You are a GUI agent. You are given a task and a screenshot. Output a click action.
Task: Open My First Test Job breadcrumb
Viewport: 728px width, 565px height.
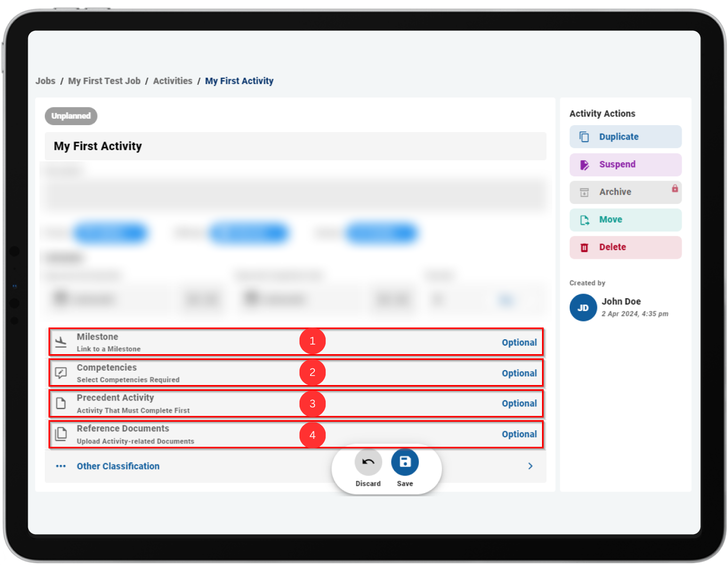tap(104, 81)
